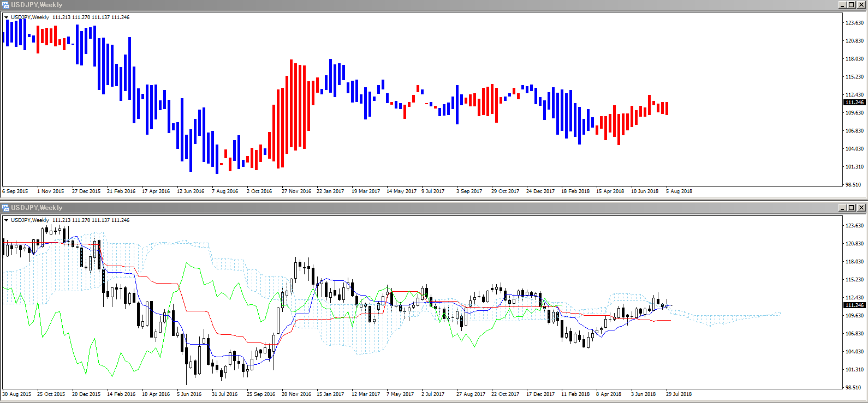Viewport: 868px width, 403px height.
Task: Click the 30 Aug 2015 date label
Action: [x=17, y=394]
